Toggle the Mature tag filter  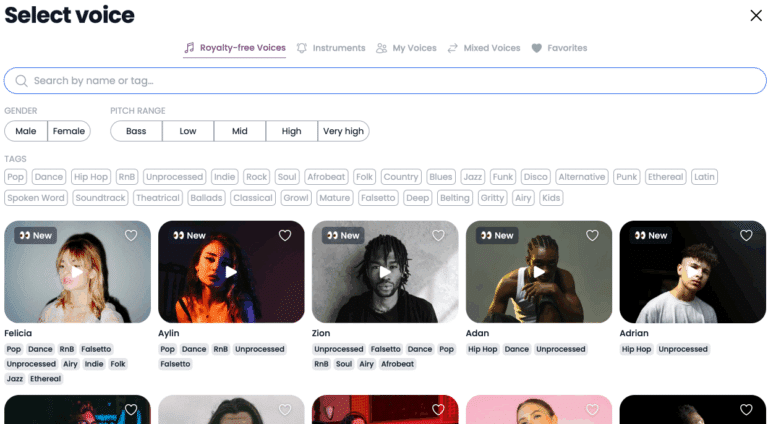335,198
